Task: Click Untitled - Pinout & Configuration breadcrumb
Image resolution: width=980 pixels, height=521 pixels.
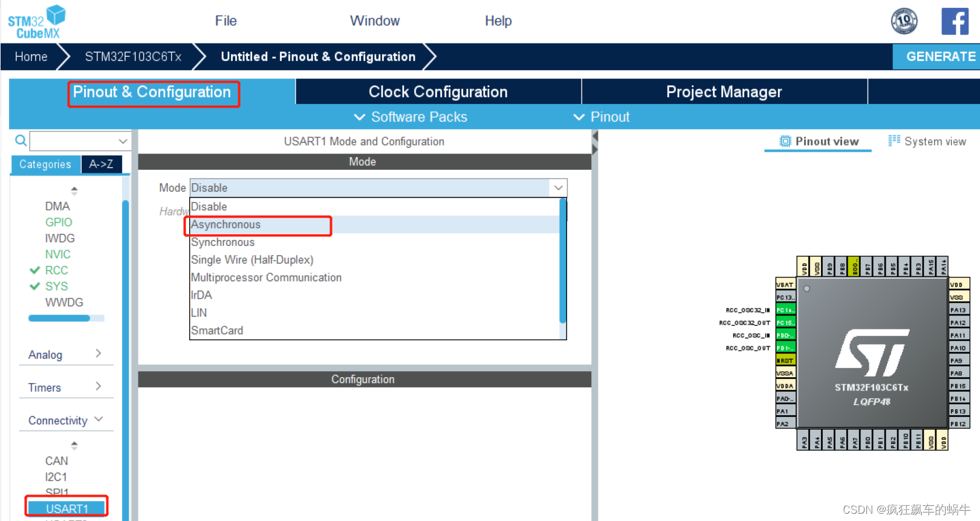Action: [318, 57]
